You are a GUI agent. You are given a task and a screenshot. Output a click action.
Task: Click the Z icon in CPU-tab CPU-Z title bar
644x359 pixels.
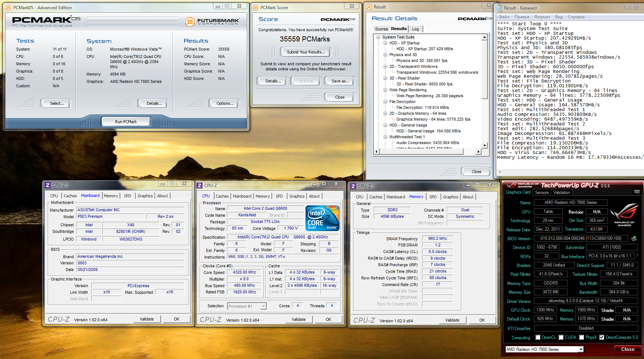(200, 186)
